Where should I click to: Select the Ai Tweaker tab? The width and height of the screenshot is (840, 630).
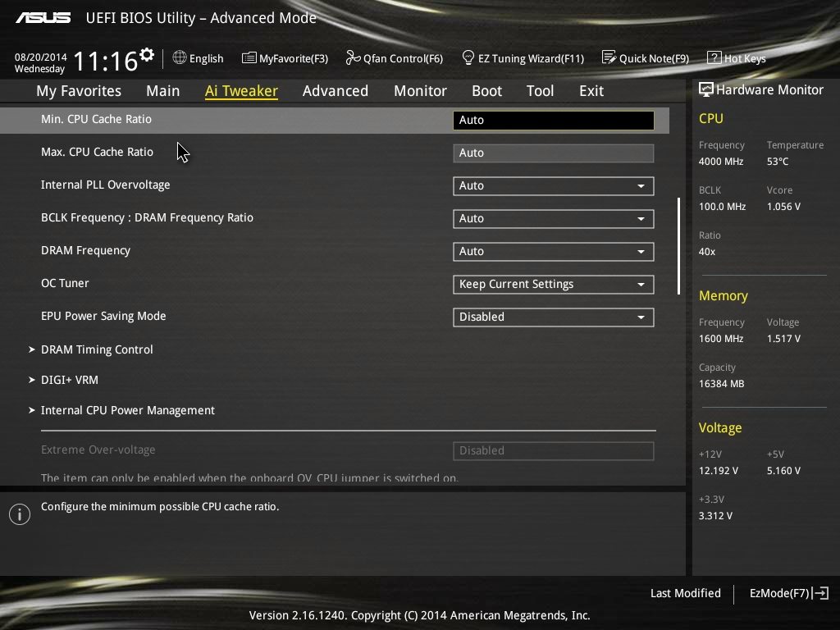241,91
